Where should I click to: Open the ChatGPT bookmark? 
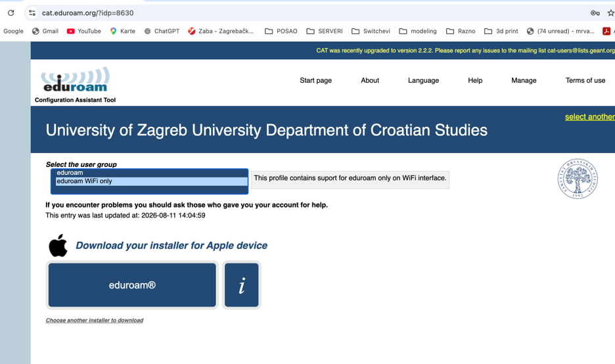[162, 31]
